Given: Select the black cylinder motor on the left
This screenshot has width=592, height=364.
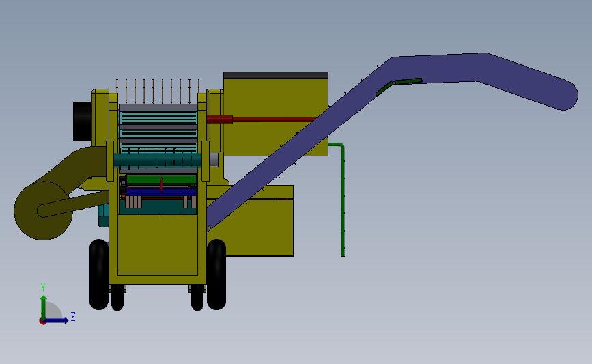Looking at the screenshot, I should click(x=83, y=121).
